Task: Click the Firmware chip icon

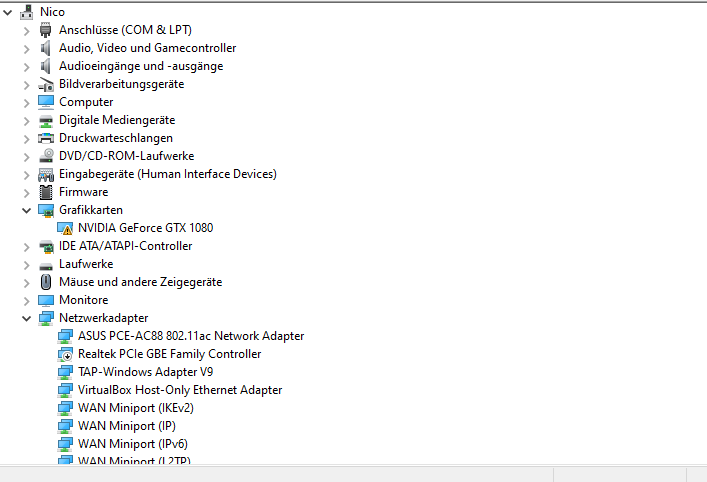Action: [x=46, y=192]
